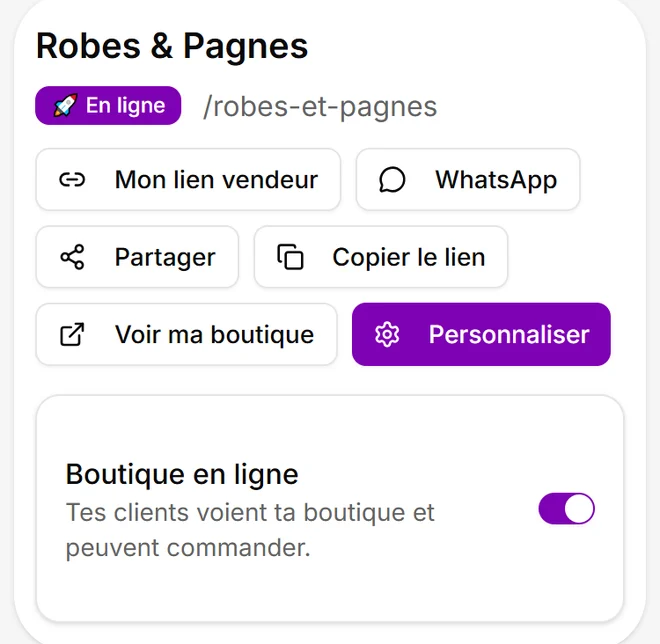
Task: Click the link icon in Mon lien vendeur
Action: 72,180
